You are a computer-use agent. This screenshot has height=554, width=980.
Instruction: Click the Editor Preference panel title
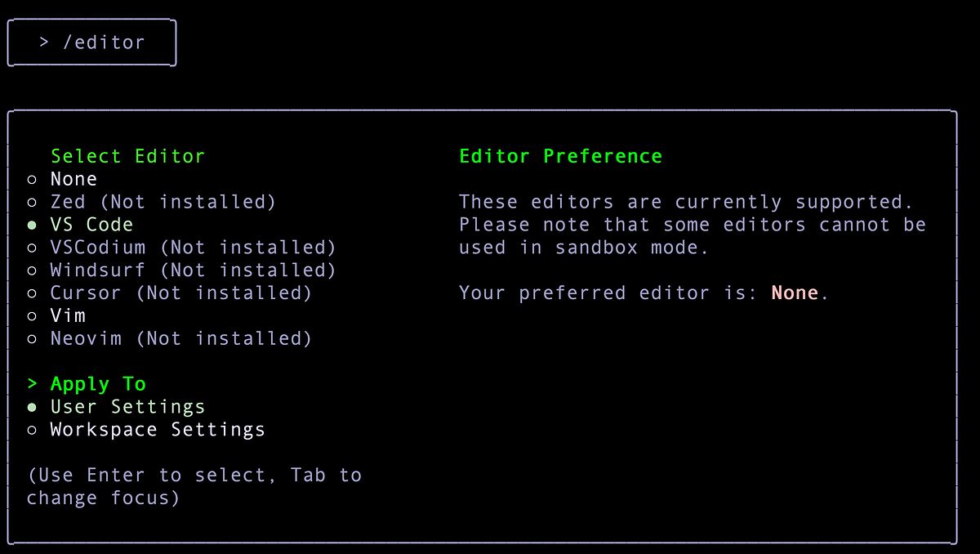click(561, 155)
